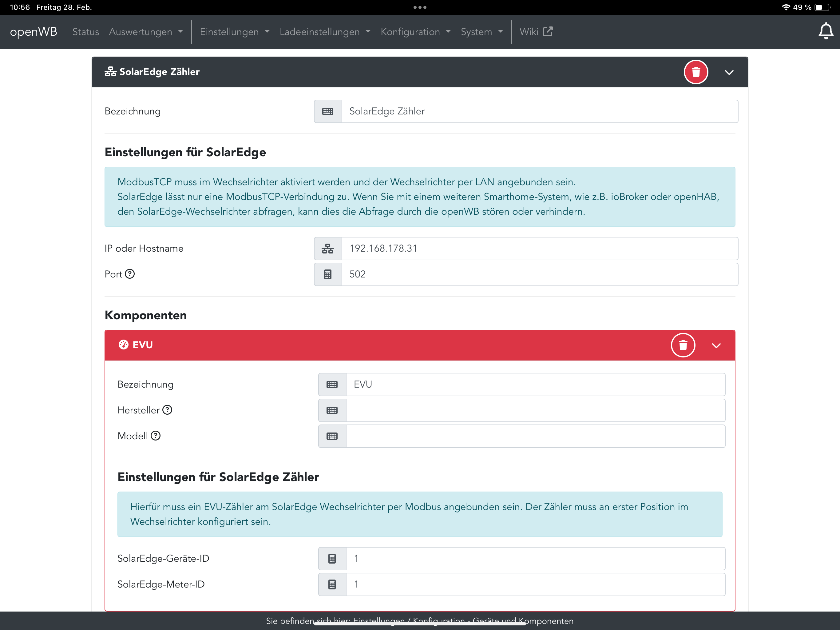The height and width of the screenshot is (630, 840).
Task: Delete the SolarEdge Zähler device
Action: 696,72
